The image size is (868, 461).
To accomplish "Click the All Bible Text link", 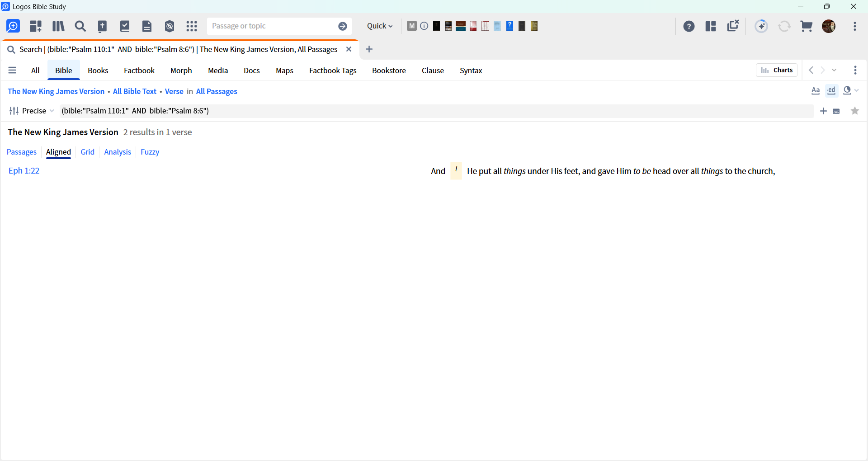I will (135, 91).
